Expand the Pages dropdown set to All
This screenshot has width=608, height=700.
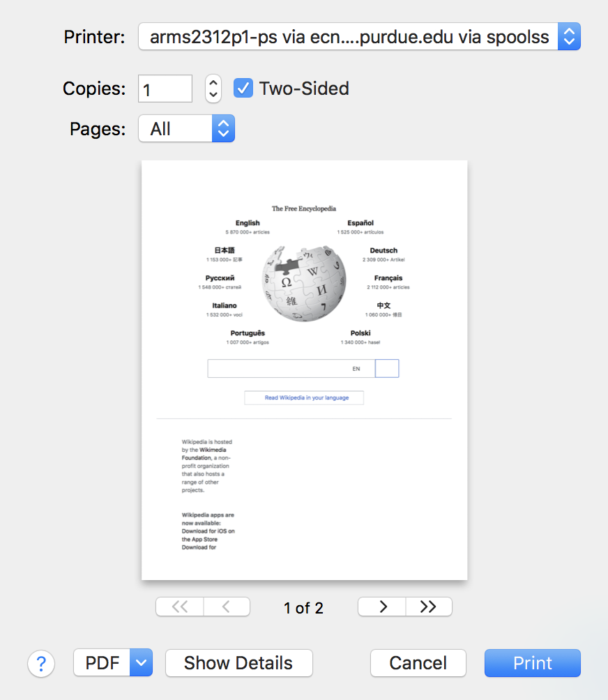pyautogui.click(x=186, y=129)
